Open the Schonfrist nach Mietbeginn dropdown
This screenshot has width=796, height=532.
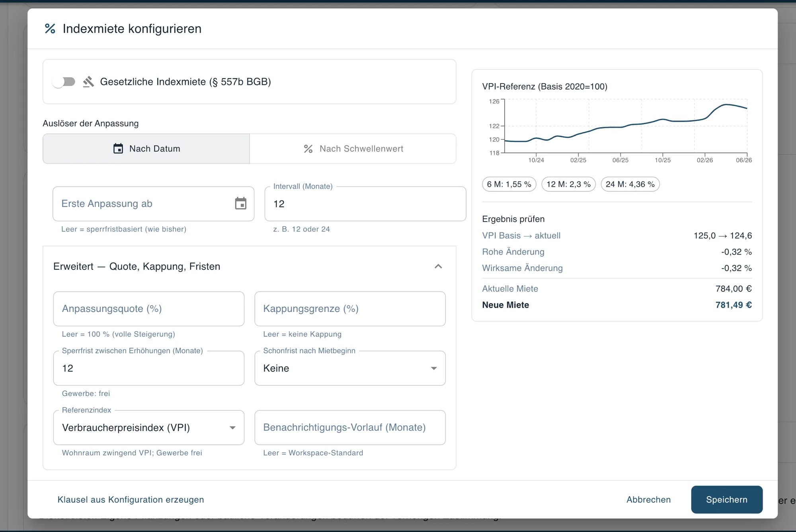tap(350, 368)
